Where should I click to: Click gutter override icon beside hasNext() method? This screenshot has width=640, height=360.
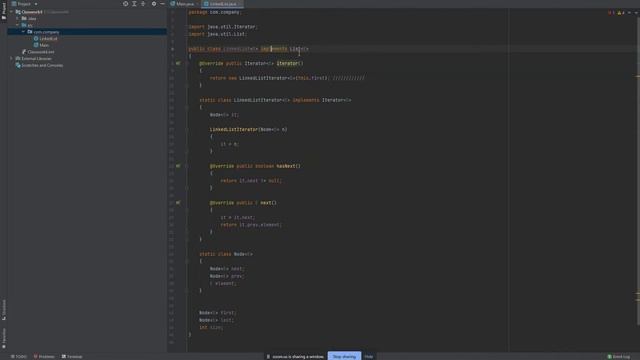[x=178, y=166]
